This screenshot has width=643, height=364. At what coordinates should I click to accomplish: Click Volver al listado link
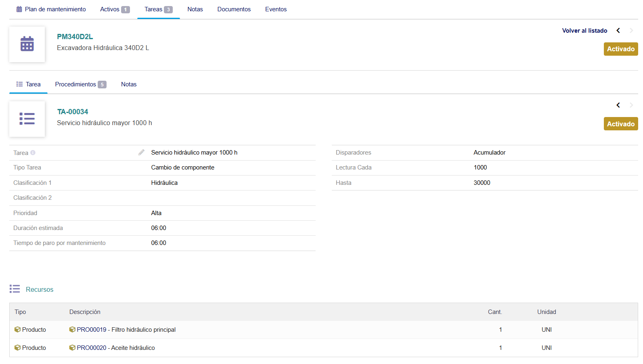(584, 31)
